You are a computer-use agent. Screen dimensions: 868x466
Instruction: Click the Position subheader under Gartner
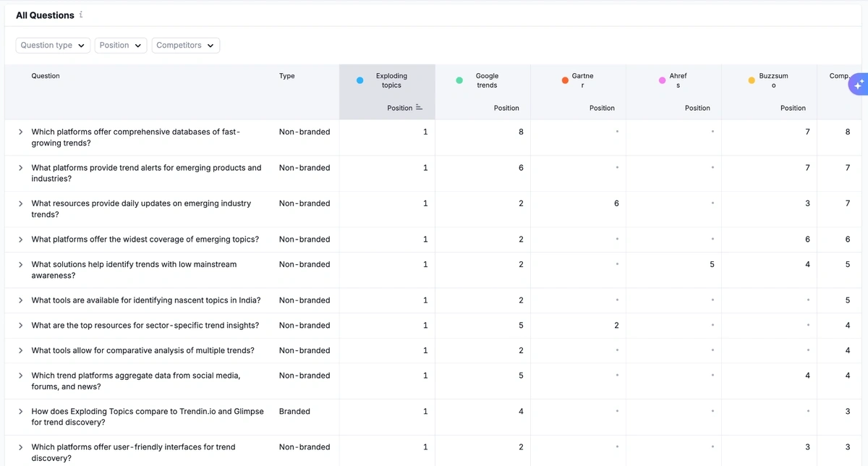602,108
